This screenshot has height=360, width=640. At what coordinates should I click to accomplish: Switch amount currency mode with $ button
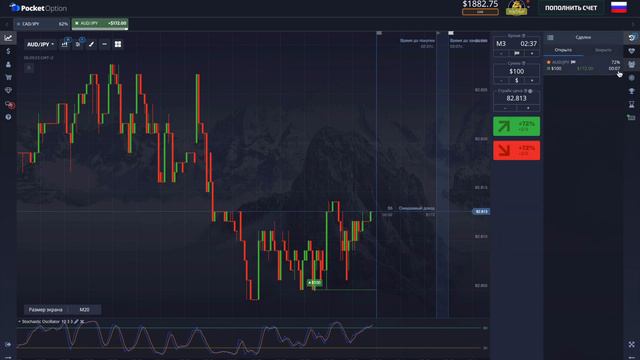(517, 81)
